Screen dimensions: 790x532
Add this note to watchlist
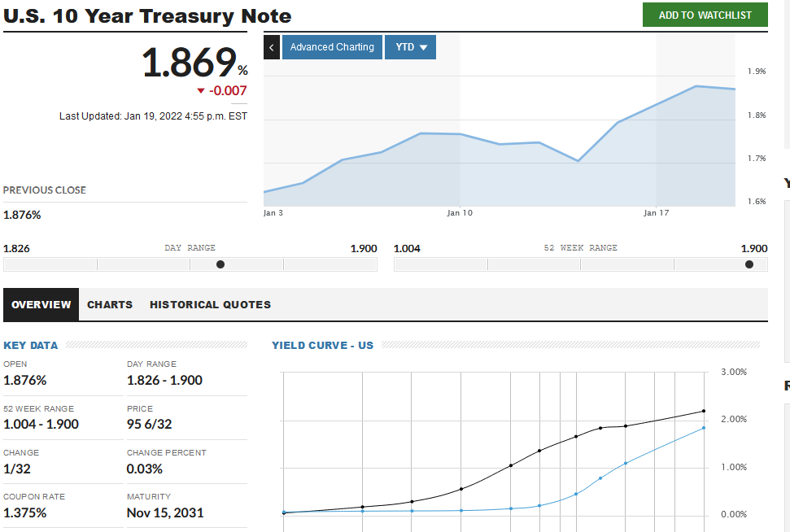(x=705, y=15)
